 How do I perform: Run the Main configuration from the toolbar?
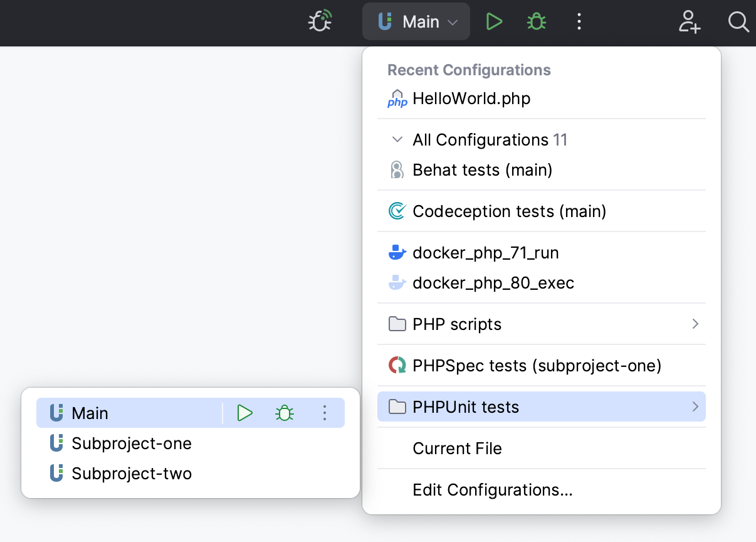pyautogui.click(x=495, y=21)
